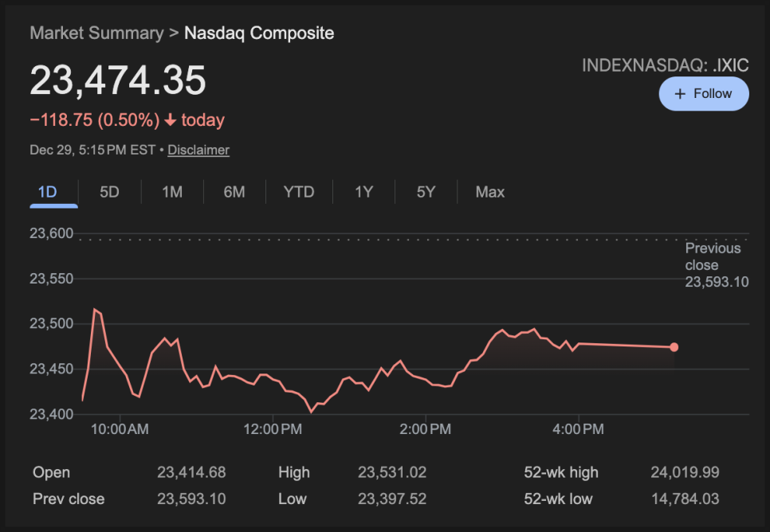Switch to the 5D chart tab
Screen dimensions: 770x532
click(109, 192)
